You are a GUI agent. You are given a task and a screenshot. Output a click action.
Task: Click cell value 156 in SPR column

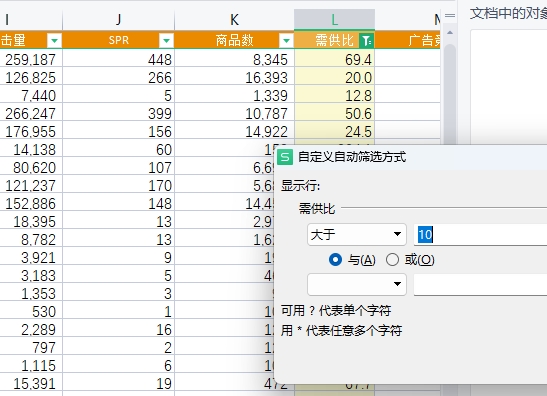point(160,132)
